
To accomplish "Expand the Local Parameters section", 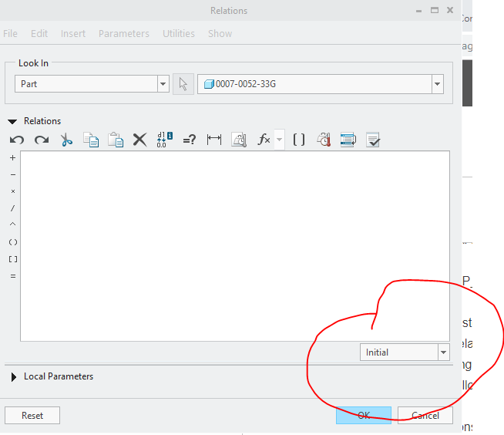I will [x=14, y=377].
